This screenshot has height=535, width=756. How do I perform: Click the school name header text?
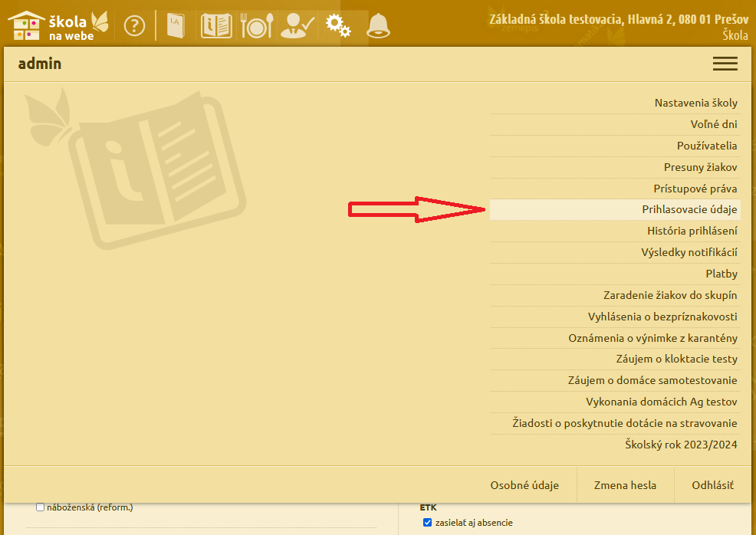[x=619, y=19]
